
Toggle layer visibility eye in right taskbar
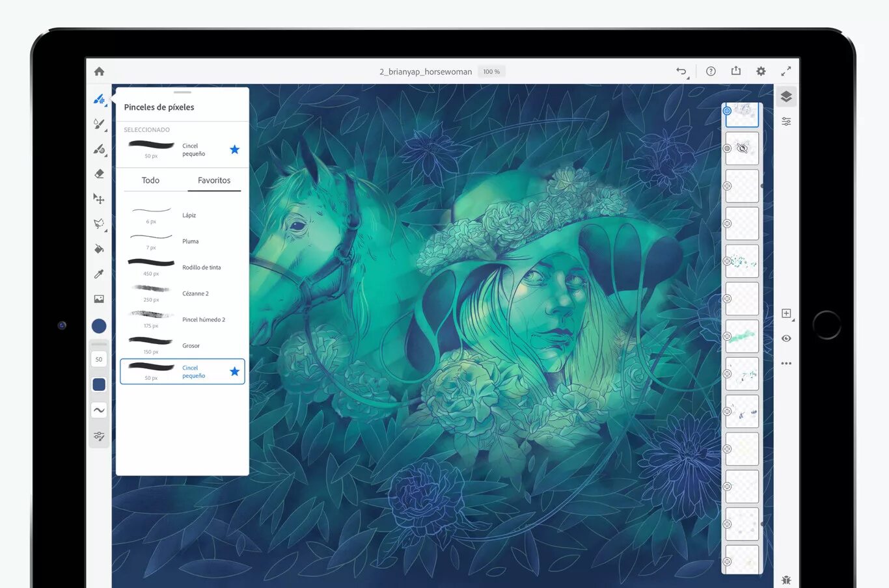(786, 338)
